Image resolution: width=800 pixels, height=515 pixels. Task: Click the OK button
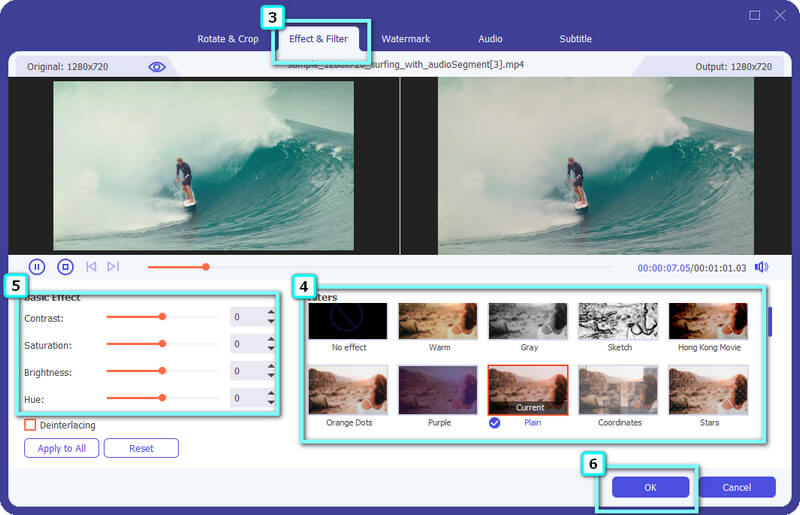[x=651, y=487]
